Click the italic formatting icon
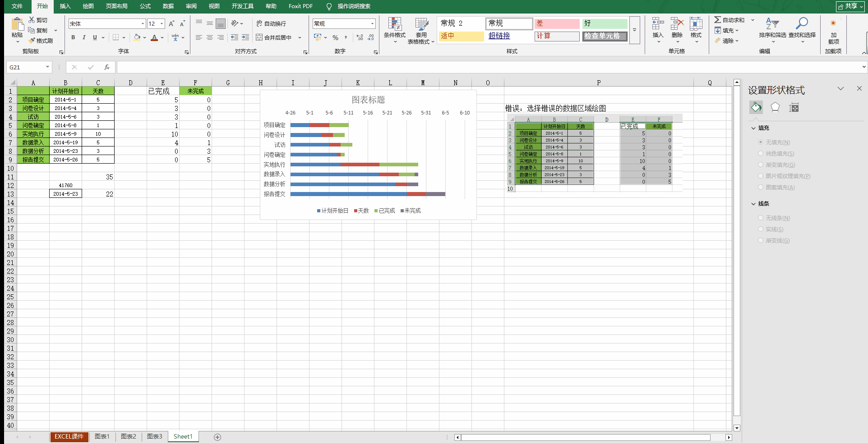The image size is (868, 444). [84, 37]
